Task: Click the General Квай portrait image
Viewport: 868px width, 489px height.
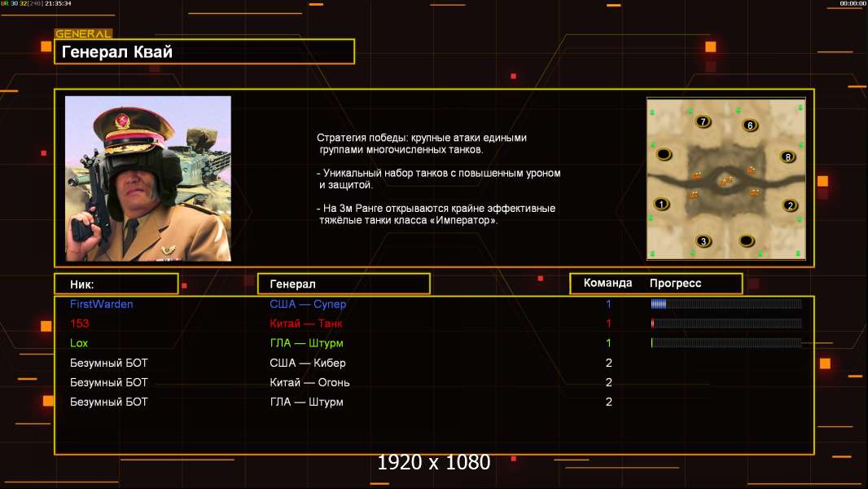Action: [x=148, y=178]
